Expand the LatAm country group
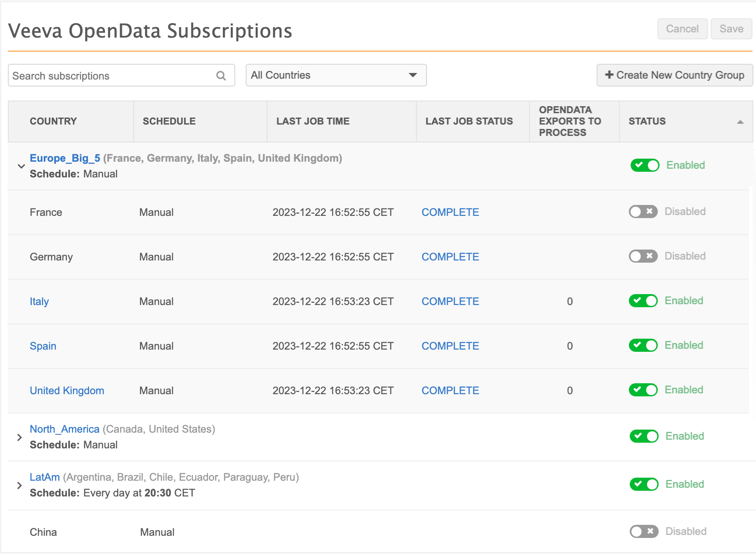The image size is (756, 555). 19,486
